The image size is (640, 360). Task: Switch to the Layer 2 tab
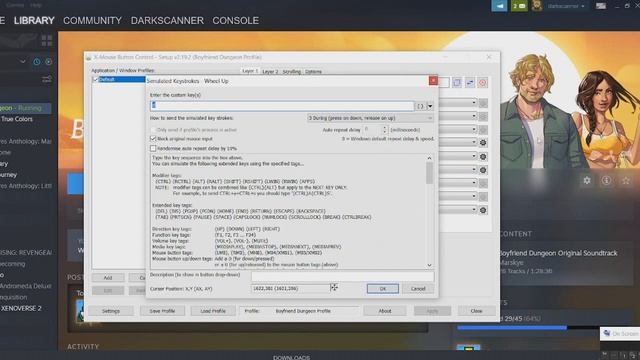pyautogui.click(x=270, y=71)
